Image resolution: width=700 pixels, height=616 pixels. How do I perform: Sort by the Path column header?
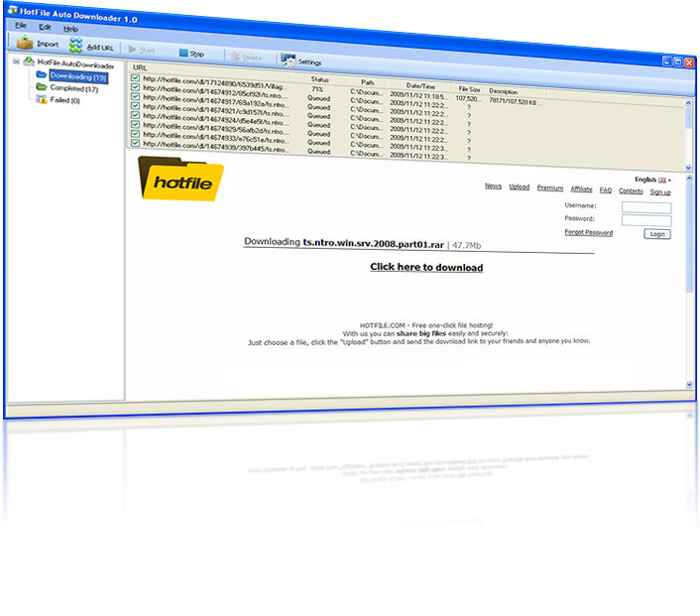(x=368, y=82)
